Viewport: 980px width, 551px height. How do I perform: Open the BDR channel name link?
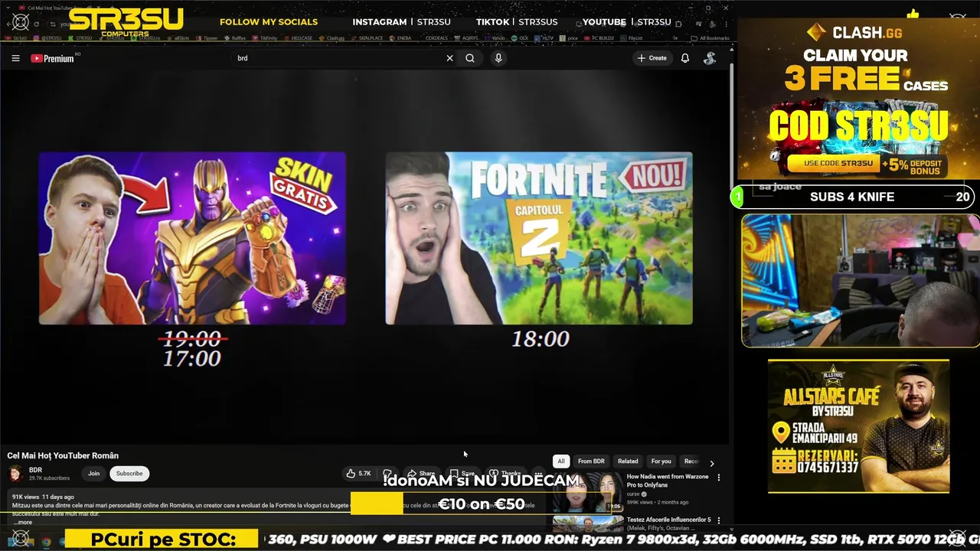click(35, 470)
